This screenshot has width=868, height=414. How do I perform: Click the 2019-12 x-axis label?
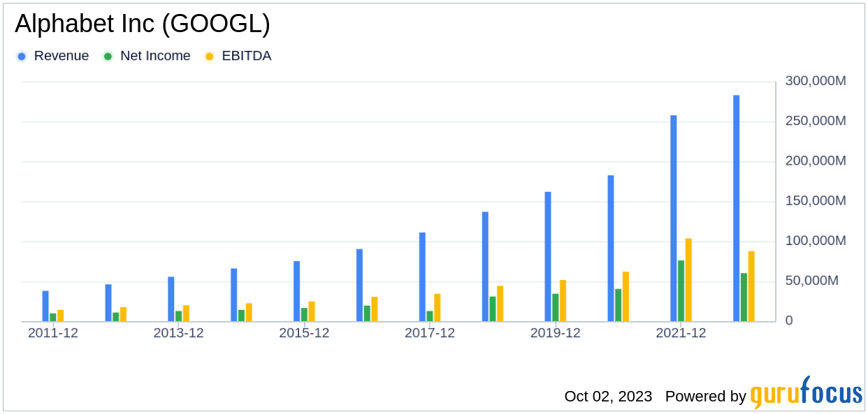pyautogui.click(x=556, y=333)
